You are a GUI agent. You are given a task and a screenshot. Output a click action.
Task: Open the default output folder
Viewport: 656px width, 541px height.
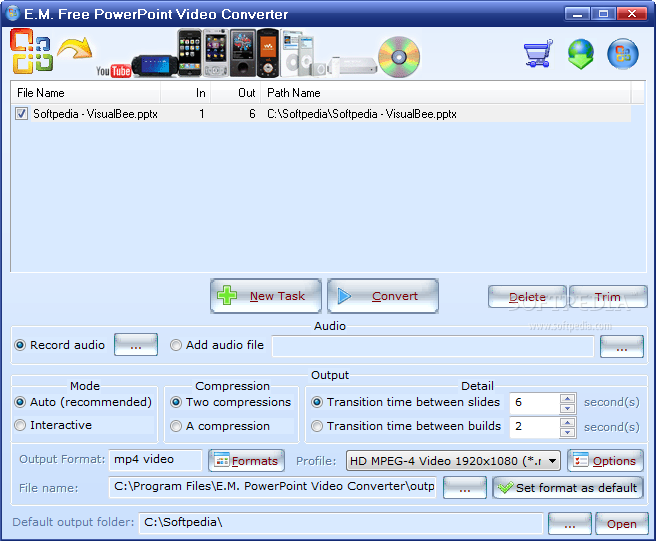[x=622, y=524]
